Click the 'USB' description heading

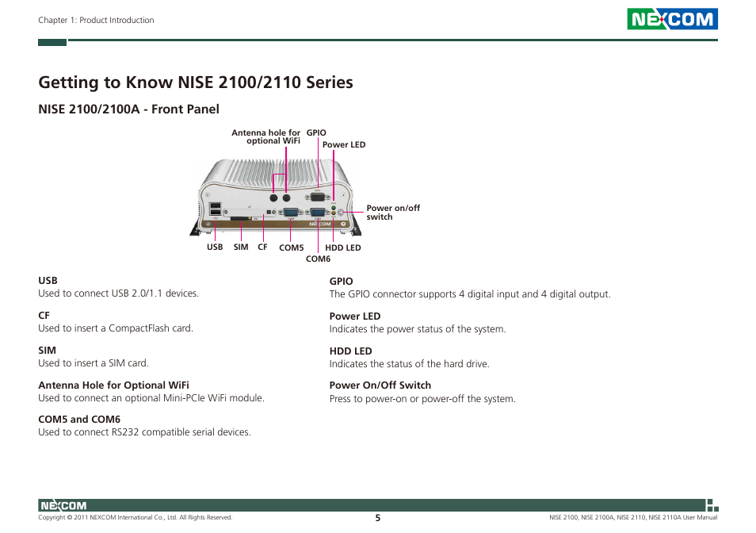(48, 281)
